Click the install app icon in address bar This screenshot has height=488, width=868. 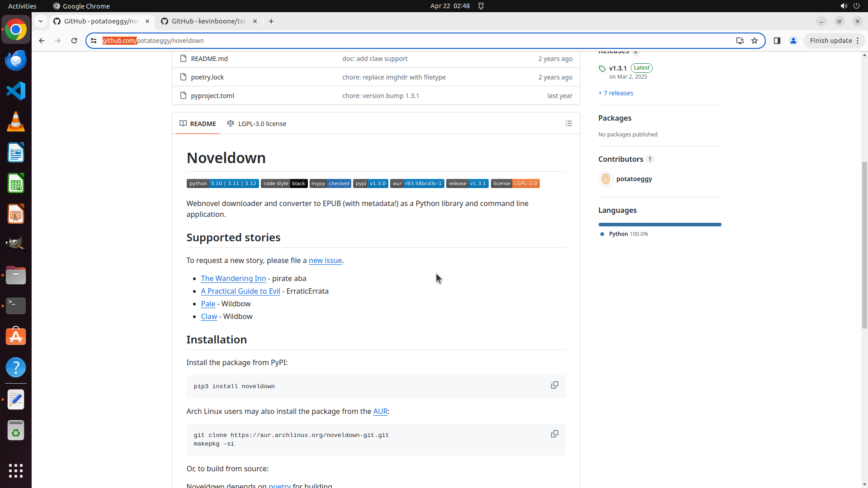740,41
